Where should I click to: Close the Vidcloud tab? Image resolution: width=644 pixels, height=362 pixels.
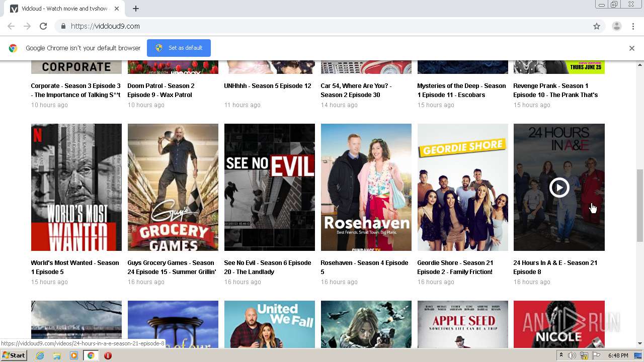117,9
